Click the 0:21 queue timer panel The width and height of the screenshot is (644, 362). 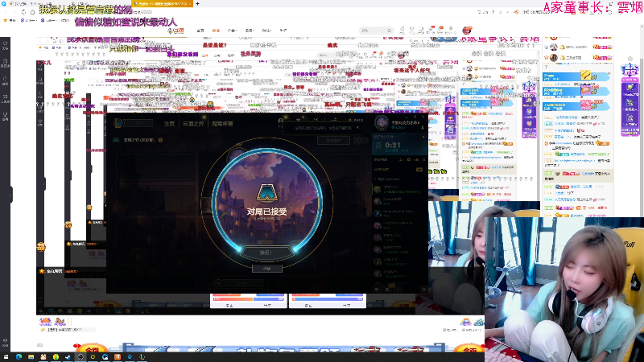pos(399,146)
